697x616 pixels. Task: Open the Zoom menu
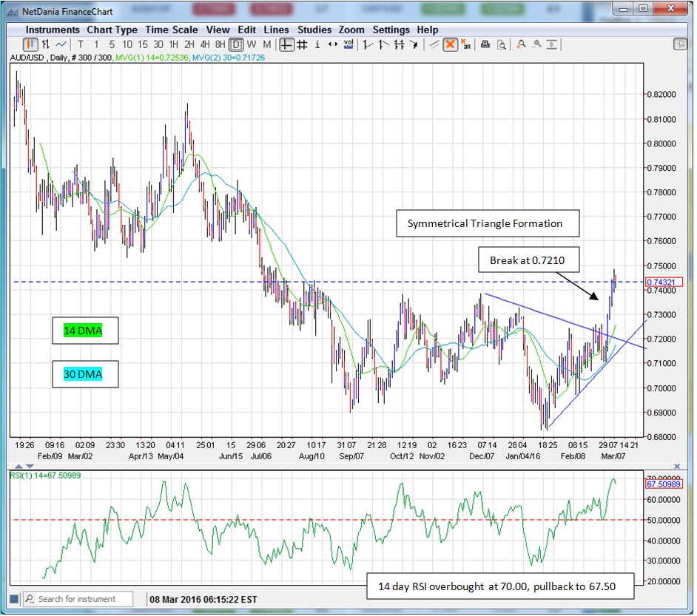pyautogui.click(x=351, y=30)
